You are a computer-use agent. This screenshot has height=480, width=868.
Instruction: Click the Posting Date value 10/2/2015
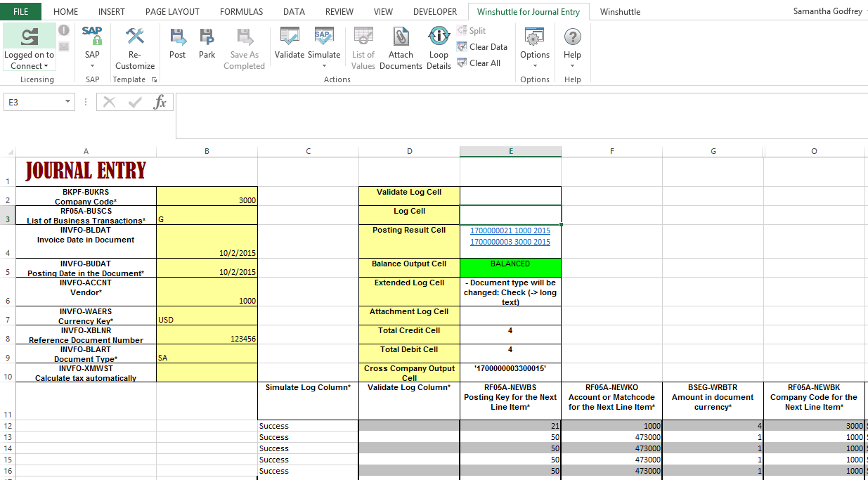pos(207,268)
